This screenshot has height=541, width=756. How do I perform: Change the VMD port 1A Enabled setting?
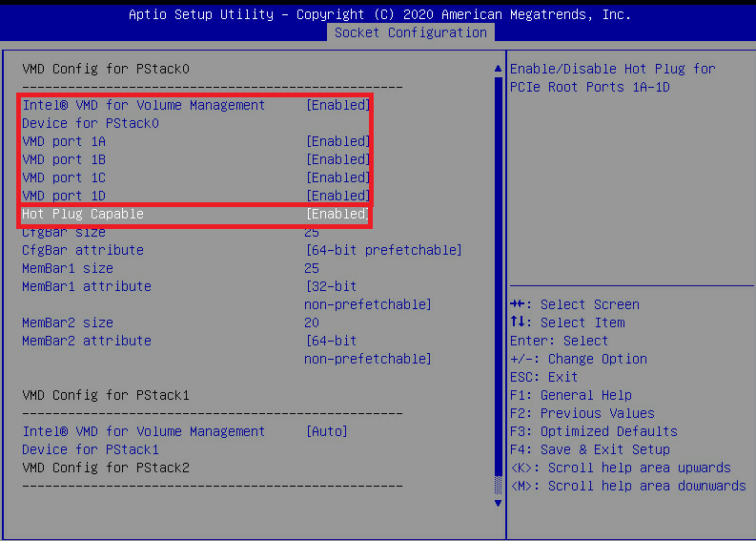[x=338, y=141]
